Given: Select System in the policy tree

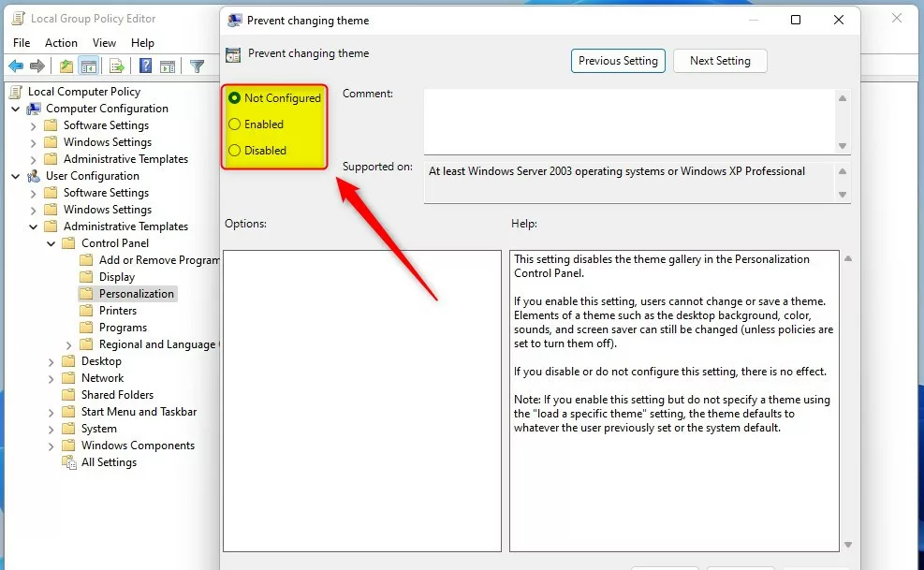Looking at the screenshot, I should pyautogui.click(x=99, y=429).
